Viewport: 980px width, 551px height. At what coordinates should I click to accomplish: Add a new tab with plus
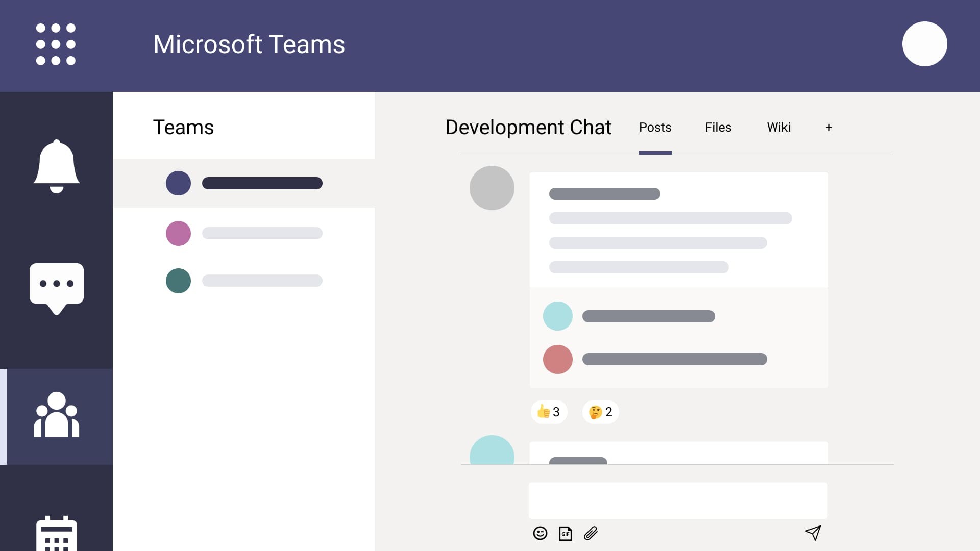[829, 128]
